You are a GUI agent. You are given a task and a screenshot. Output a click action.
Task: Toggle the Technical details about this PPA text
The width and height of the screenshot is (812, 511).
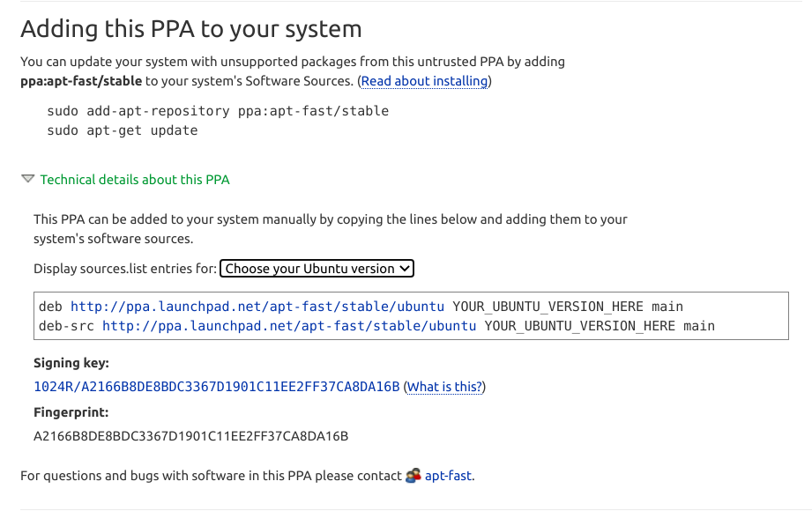[x=135, y=180]
